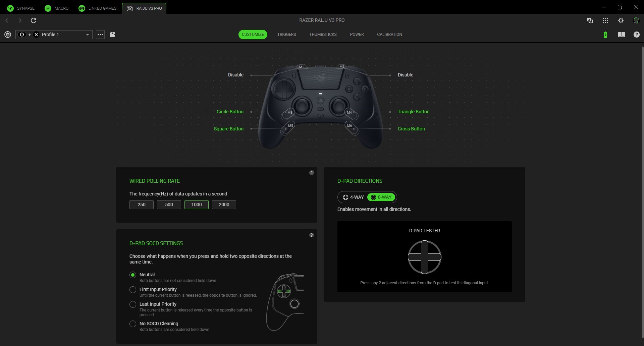Set polling rate to 2000 Hz
644x346 pixels.
[x=224, y=205]
